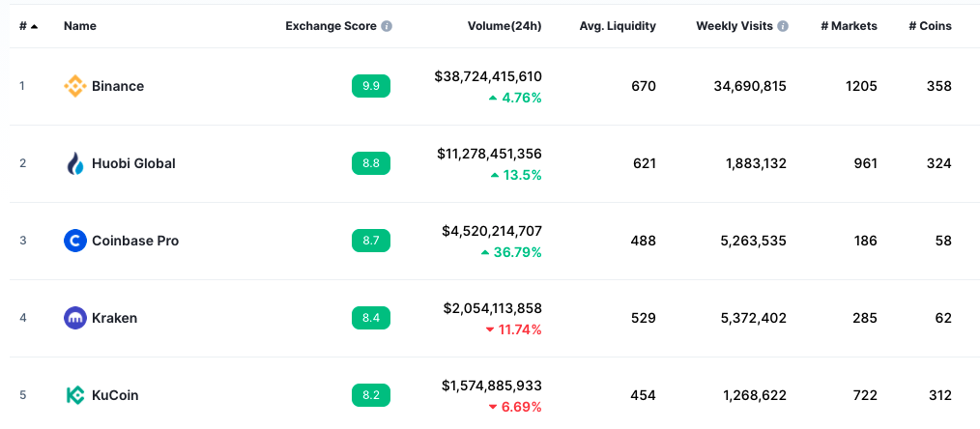The width and height of the screenshot is (980, 429).
Task: Open the Binance exchange link
Action: (x=117, y=86)
